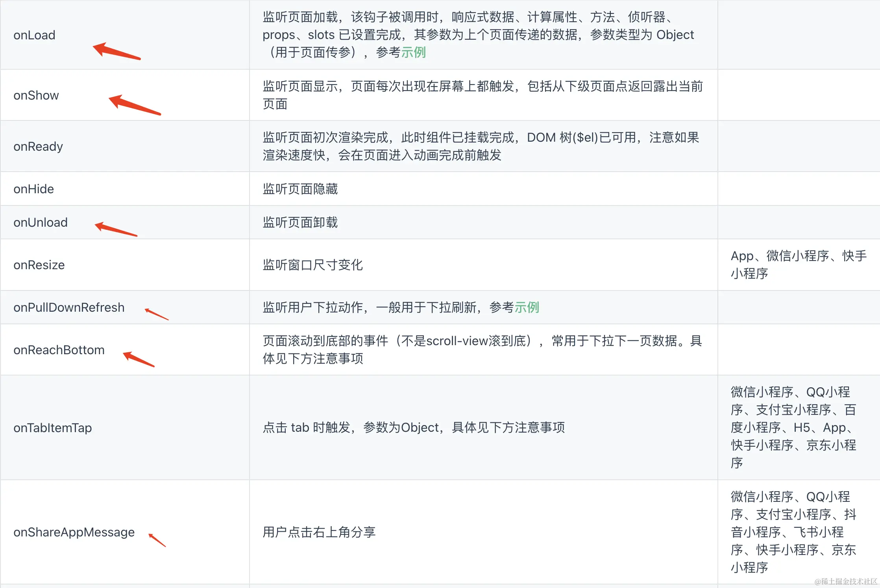Click the onPullDownRefresh function name
The image size is (880, 588).
coord(68,307)
